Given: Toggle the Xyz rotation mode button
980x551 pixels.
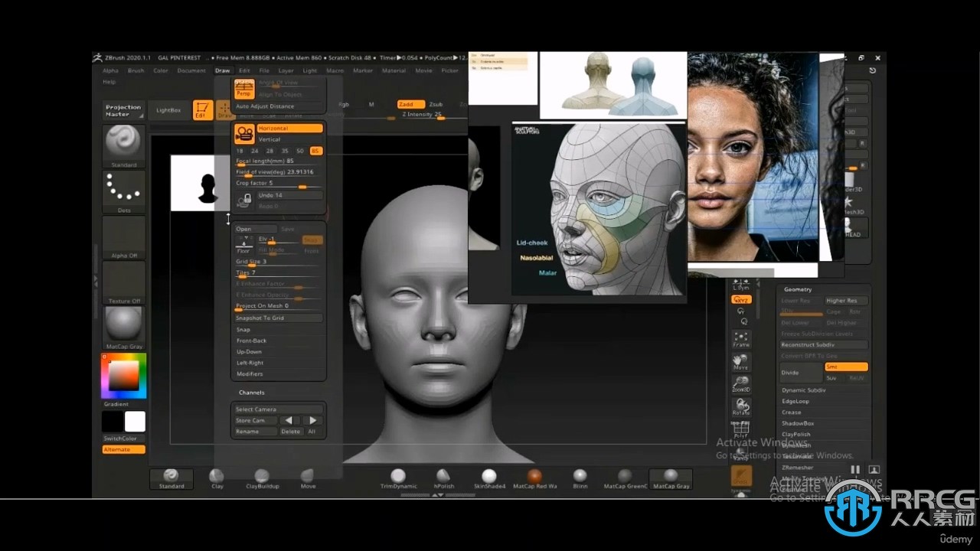Looking at the screenshot, I should click(740, 300).
